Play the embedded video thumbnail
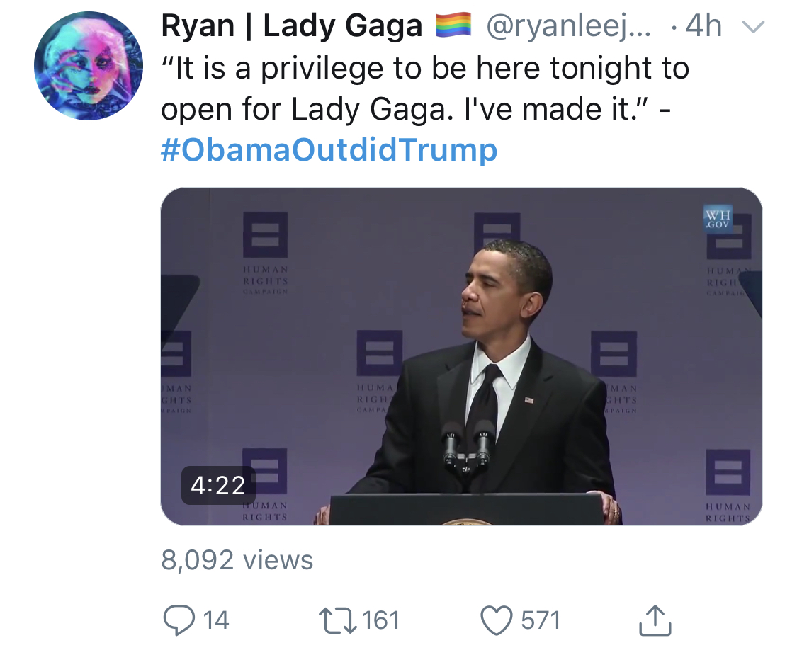Viewport: 797px width, 672px height. (x=461, y=357)
